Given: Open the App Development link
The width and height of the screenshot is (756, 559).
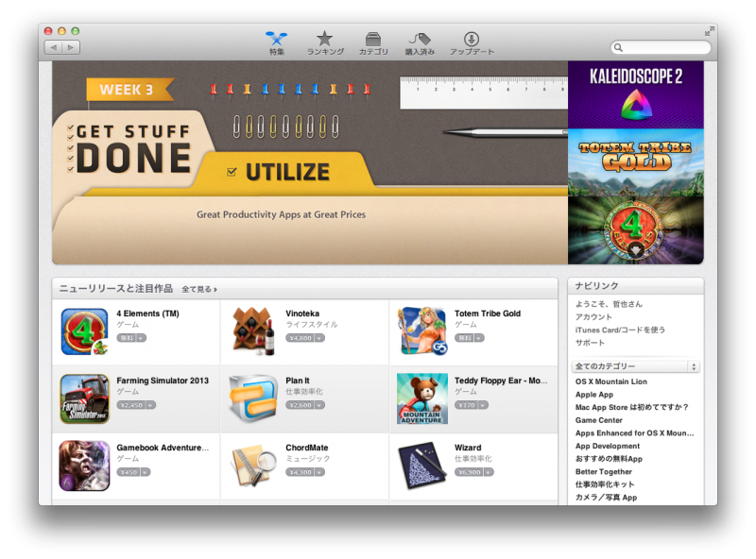Looking at the screenshot, I should (608, 447).
